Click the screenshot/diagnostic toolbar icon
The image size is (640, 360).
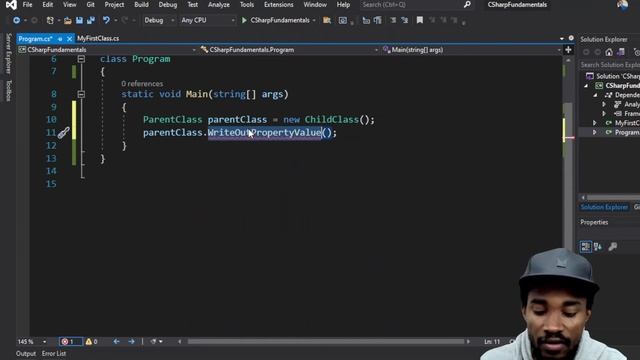point(343,20)
